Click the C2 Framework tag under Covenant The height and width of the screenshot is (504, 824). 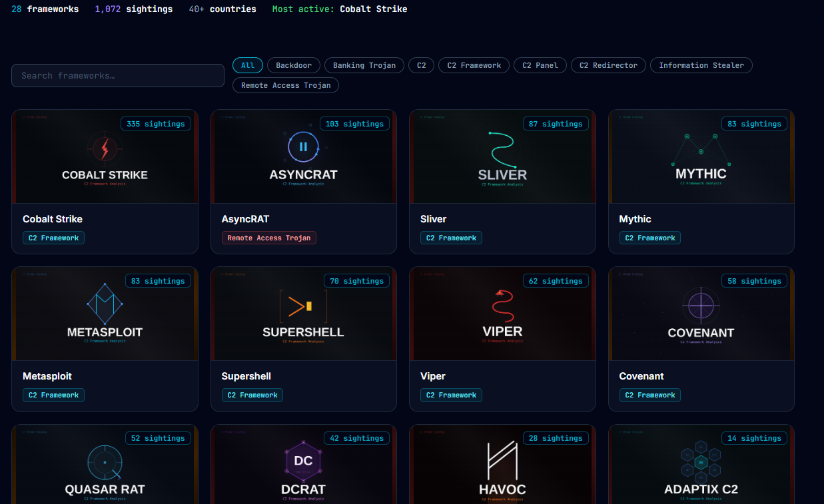tap(650, 395)
